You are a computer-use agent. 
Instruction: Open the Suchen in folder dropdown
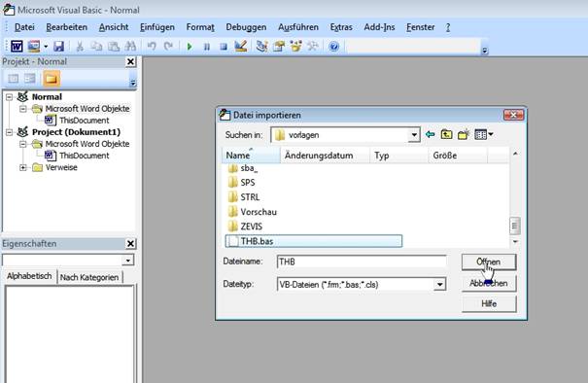pyautogui.click(x=414, y=135)
